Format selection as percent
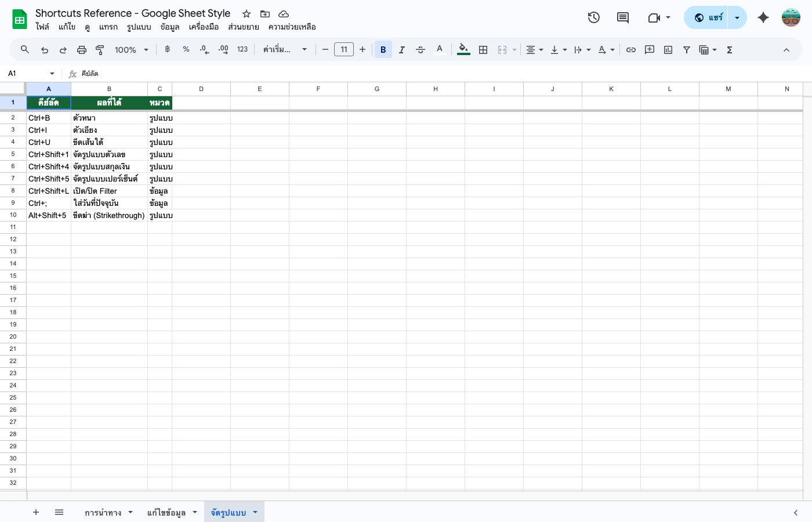 click(x=186, y=49)
